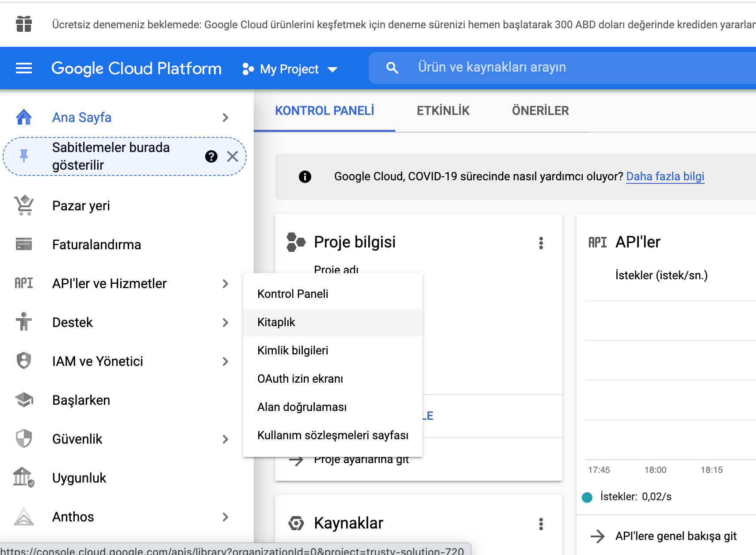This screenshot has height=555, width=756.
Task: Click the Pazar yeri cart icon
Action: tap(24, 205)
